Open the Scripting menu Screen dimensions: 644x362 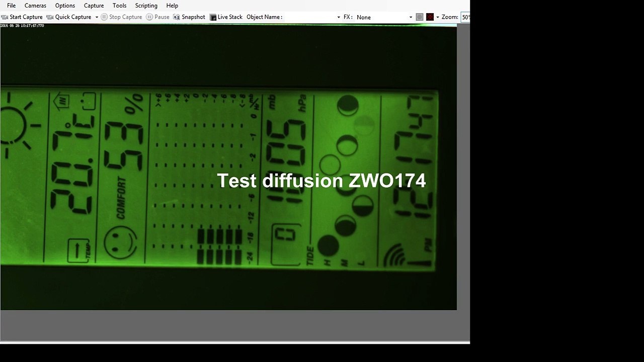(x=146, y=6)
